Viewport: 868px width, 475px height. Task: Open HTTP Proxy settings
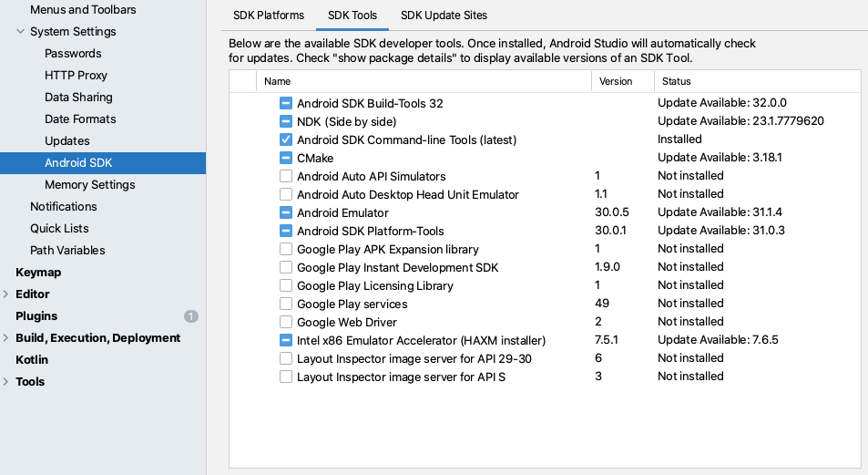pos(76,76)
